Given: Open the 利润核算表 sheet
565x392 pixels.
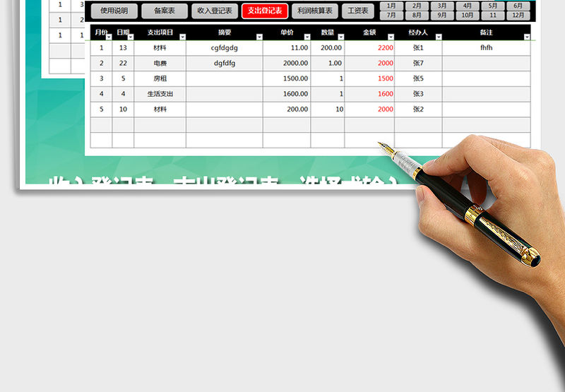Looking at the screenshot, I should click(x=315, y=11).
